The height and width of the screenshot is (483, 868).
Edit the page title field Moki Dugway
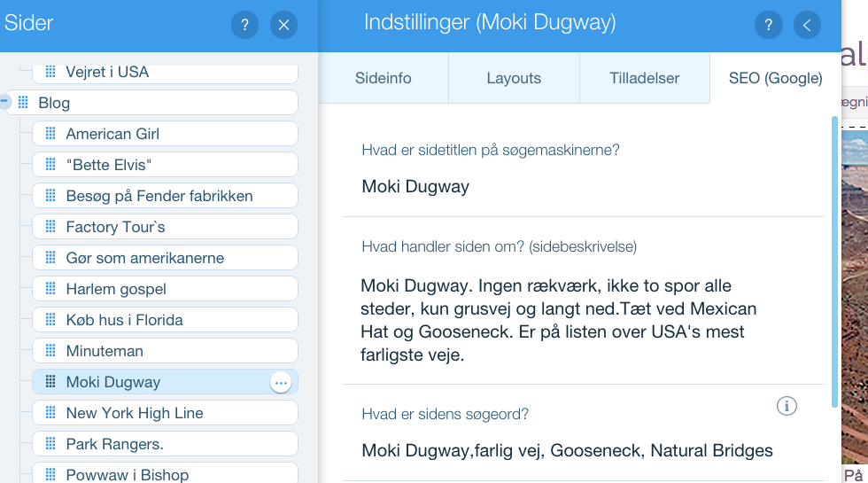(584, 187)
